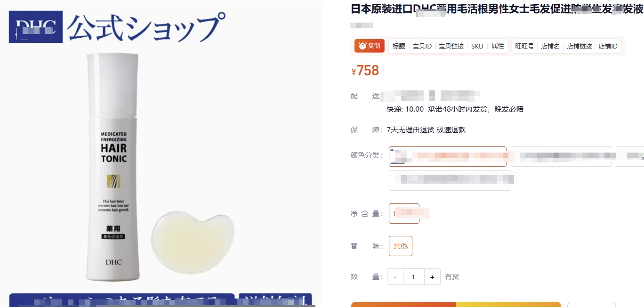
Task: Select the first 颜色分类 option with red border
Action: tap(448, 156)
